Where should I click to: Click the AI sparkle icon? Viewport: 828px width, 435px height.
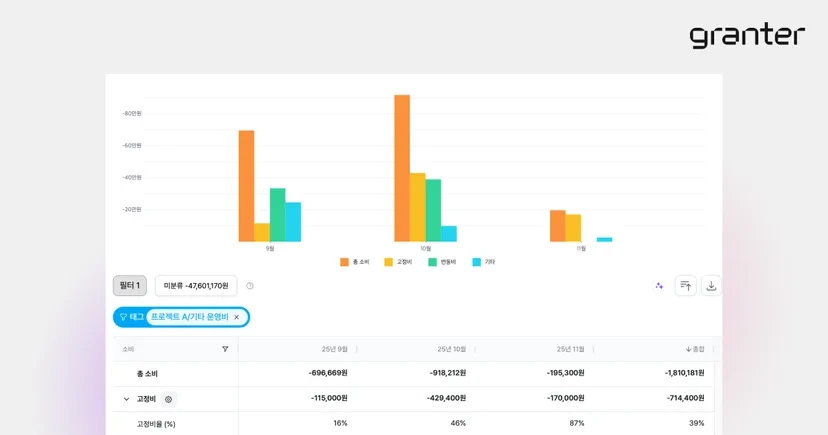pos(659,286)
